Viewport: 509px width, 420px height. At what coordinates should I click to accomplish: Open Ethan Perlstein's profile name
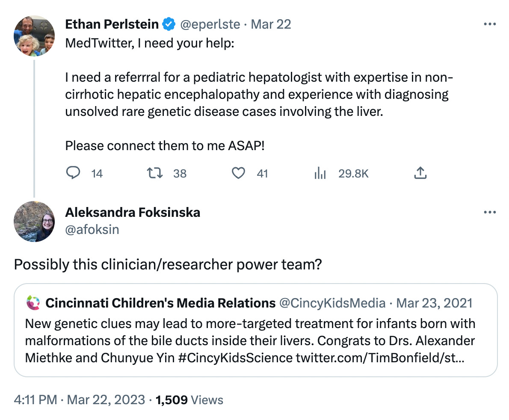[112, 24]
